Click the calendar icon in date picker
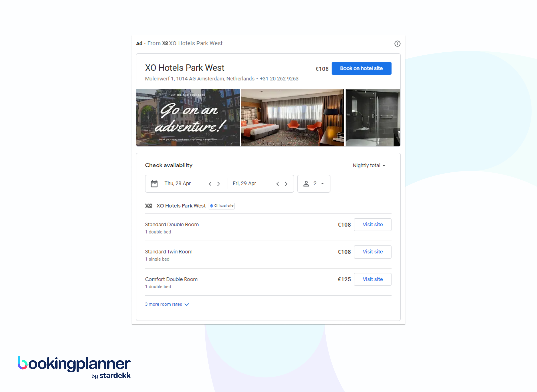 (154, 184)
